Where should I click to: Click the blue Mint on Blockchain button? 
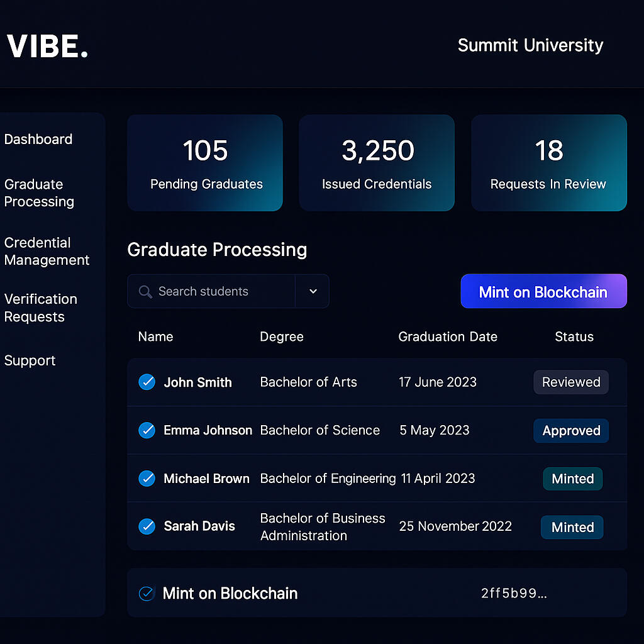(x=543, y=291)
